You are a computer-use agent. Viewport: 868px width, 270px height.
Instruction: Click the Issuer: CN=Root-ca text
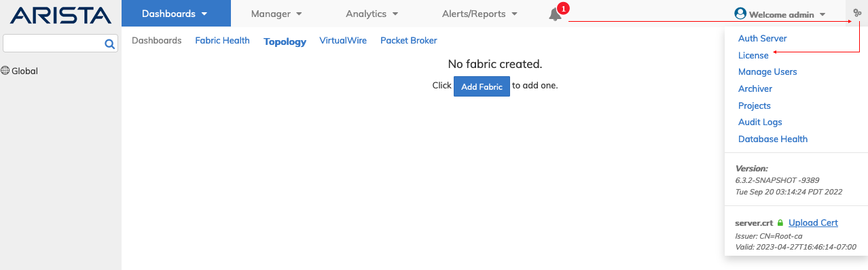[769, 236]
